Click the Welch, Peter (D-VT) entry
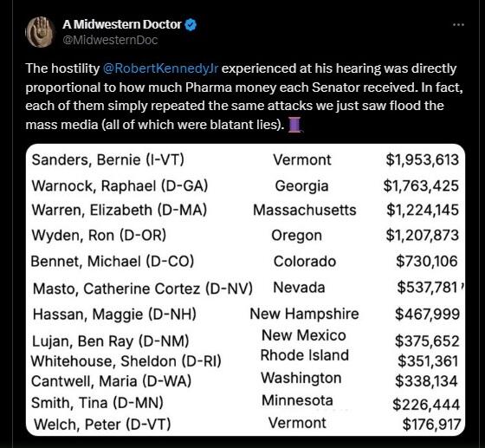 pyautogui.click(x=102, y=425)
